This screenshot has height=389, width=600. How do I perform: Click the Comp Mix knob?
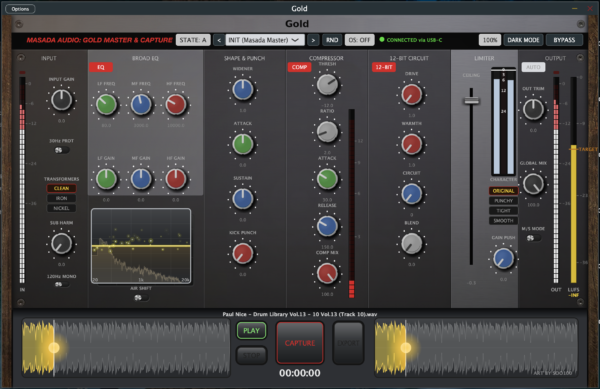coord(327,273)
